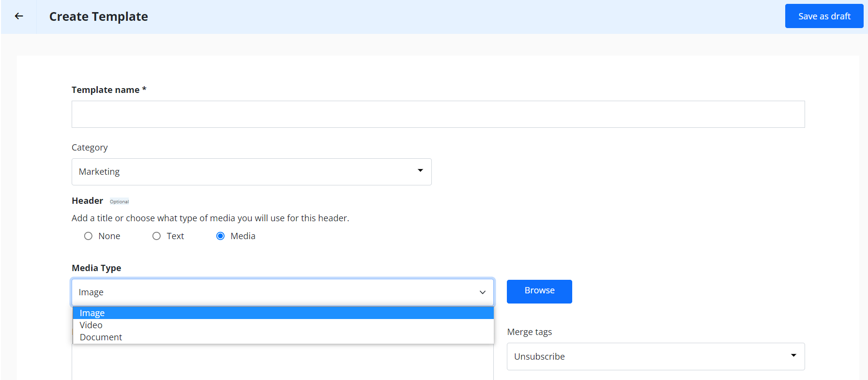The image size is (868, 380).
Task: Go back using the arrow icon
Action: pyautogui.click(x=19, y=16)
